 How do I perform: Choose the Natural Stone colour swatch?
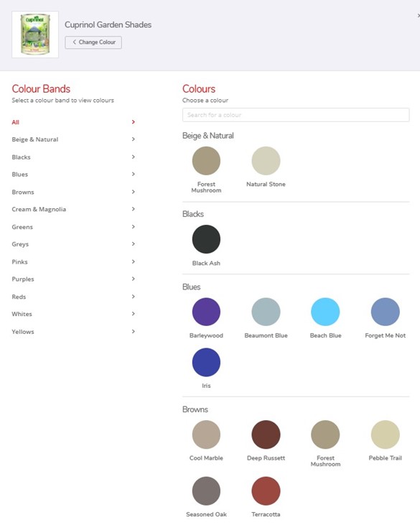click(266, 161)
